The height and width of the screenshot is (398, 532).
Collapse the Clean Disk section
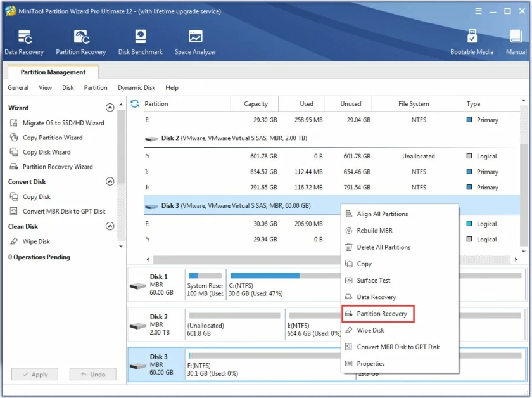(x=110, y=226)
